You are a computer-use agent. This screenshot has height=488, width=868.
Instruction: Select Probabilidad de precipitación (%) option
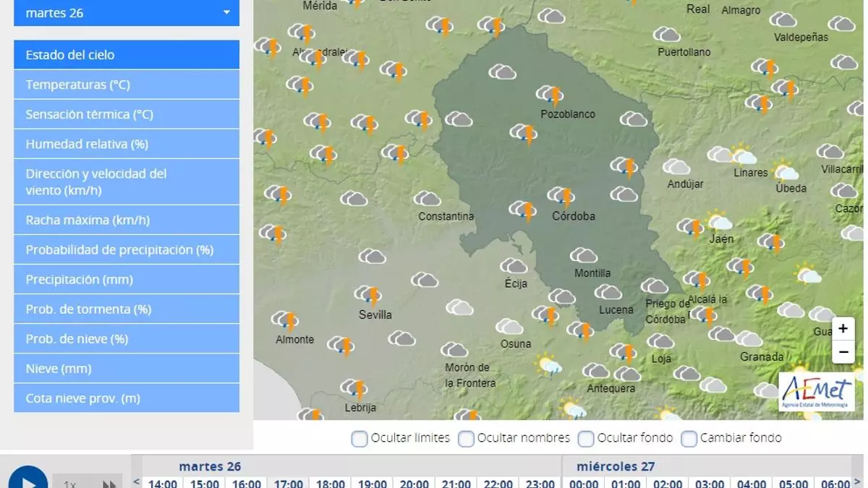tap(127, 249)
